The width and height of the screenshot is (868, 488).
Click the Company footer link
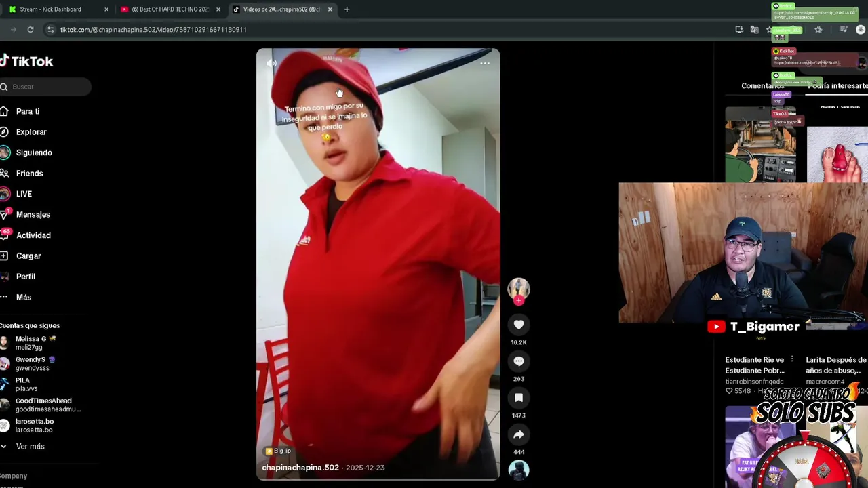tap(14, 476)
